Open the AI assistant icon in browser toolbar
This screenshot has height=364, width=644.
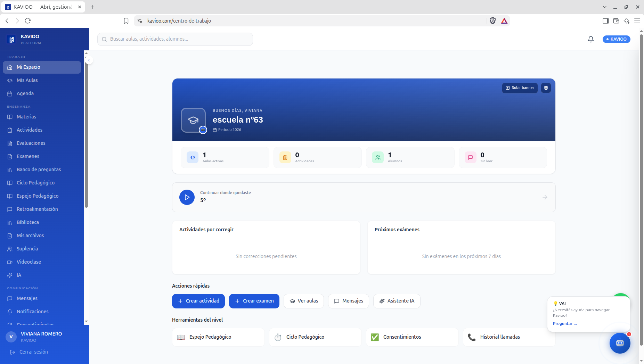(x=627, y=21)
